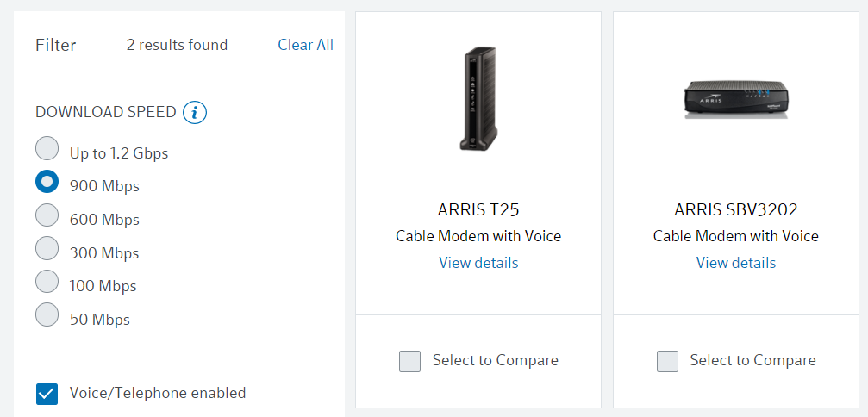Viewport: 868px width, 417px height.
Task: Click the Download Speed info icon
Action: [195, 112]
